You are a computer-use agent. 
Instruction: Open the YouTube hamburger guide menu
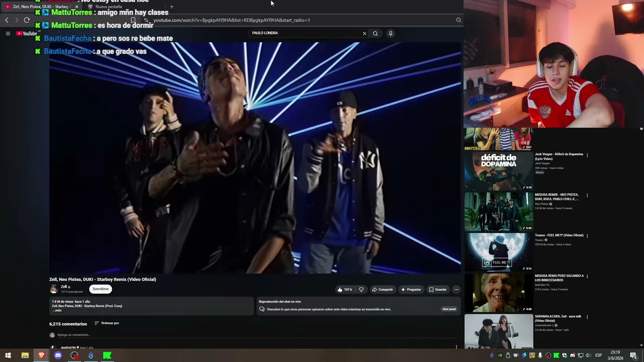click(x=8, y=34)
